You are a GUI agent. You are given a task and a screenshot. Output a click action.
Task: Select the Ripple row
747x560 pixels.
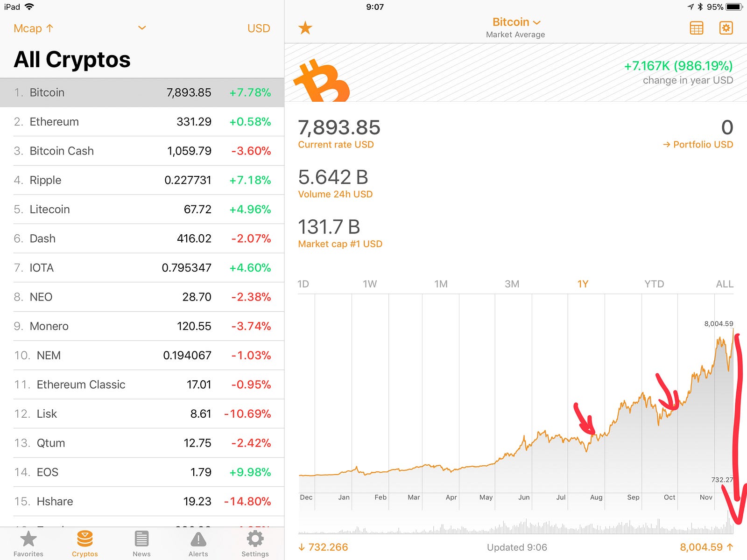142,180
